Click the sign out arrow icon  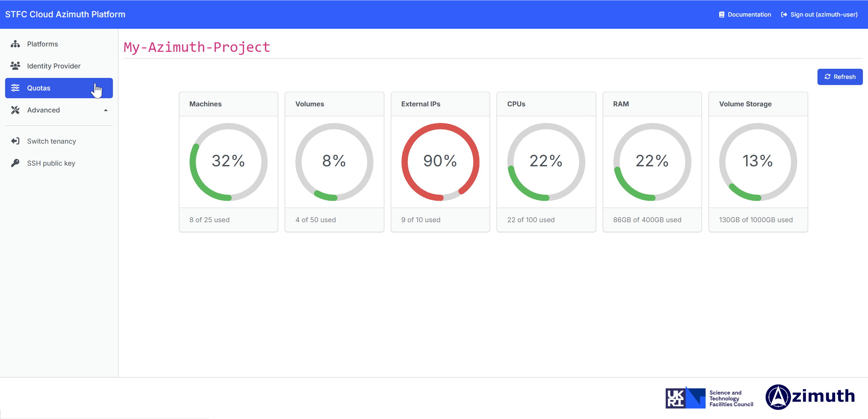(784, 15)
